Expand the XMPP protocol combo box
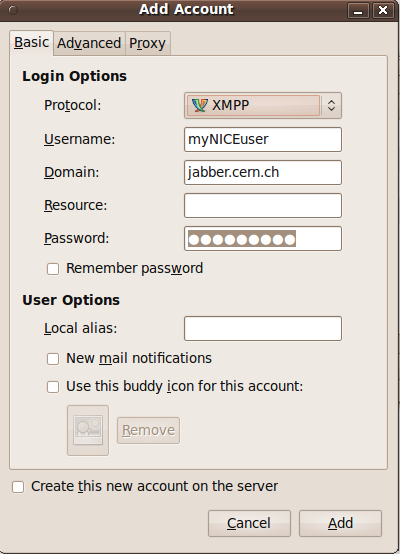The image size is (400, 554). 263,105
